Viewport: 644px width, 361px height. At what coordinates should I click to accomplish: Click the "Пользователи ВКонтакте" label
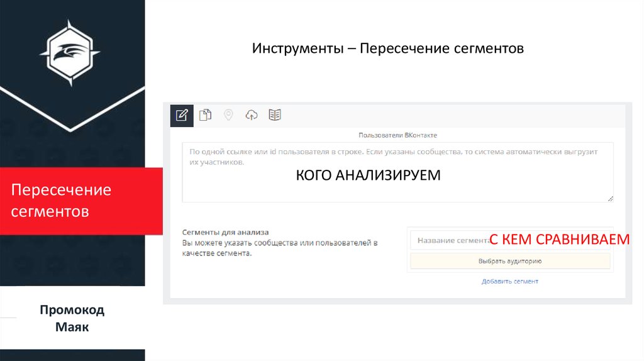click(x=397, y=135)
